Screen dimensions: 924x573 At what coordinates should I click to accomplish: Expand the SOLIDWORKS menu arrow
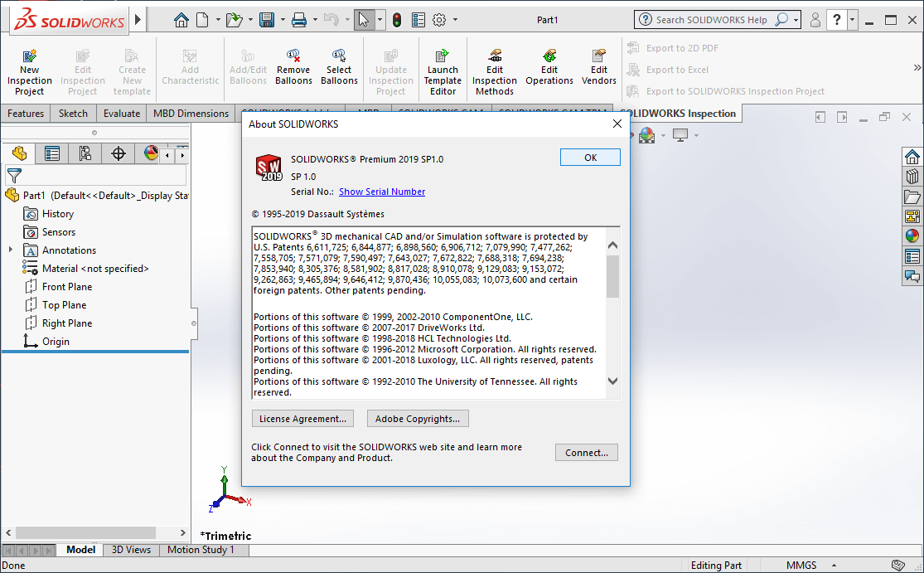138,20
